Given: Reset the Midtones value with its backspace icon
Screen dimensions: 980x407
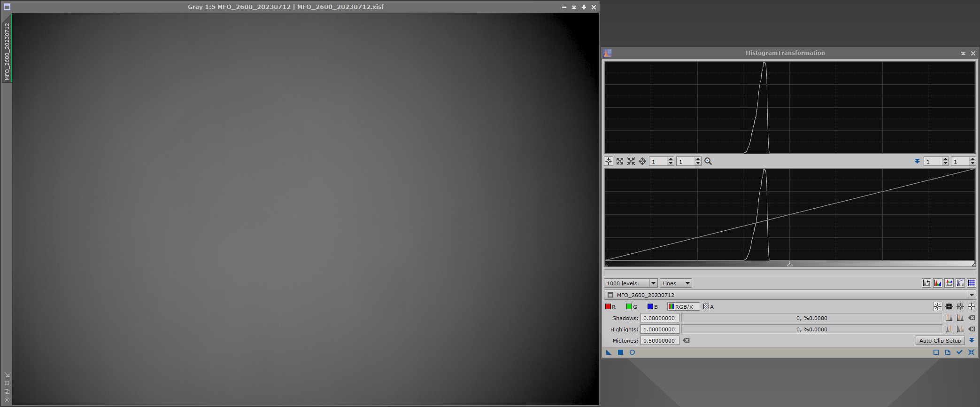Looking at the screenshot, I should pos(687,340).
